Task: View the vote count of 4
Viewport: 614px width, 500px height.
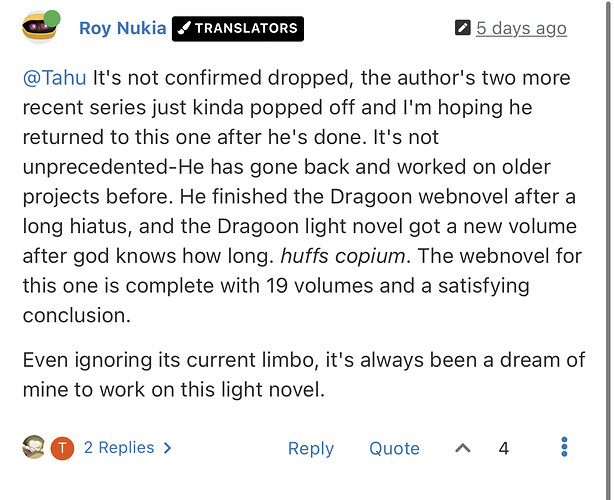Action: point(504,448)
